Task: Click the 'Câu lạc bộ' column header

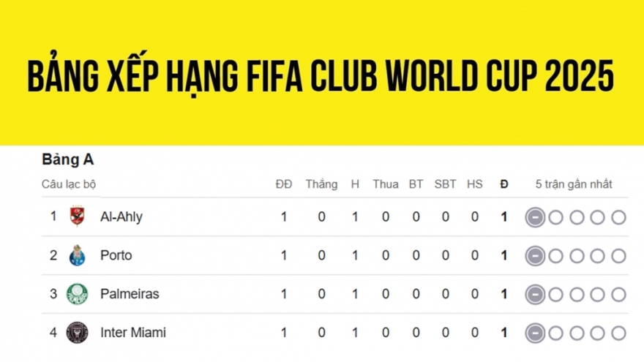Action: coord(69,184)
